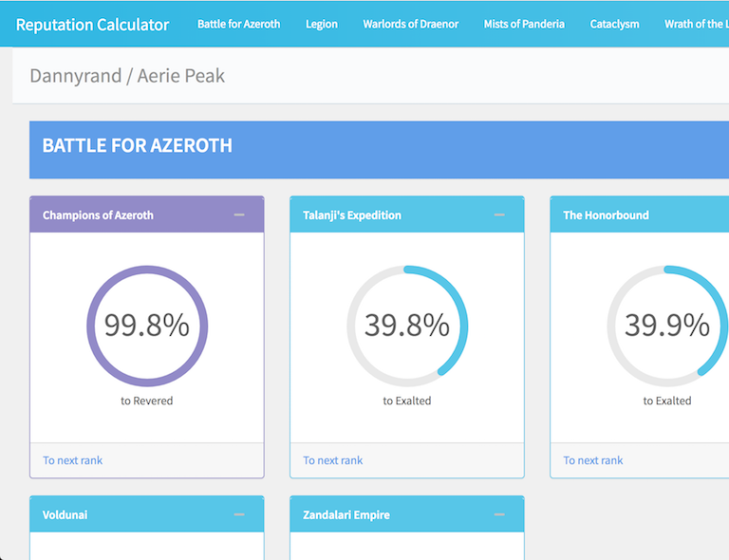Open the cut-off Wrath of the Lich King nav item
Image resolution: width=729 pixels, height=560 pixels.
click(x=696, y=24)
